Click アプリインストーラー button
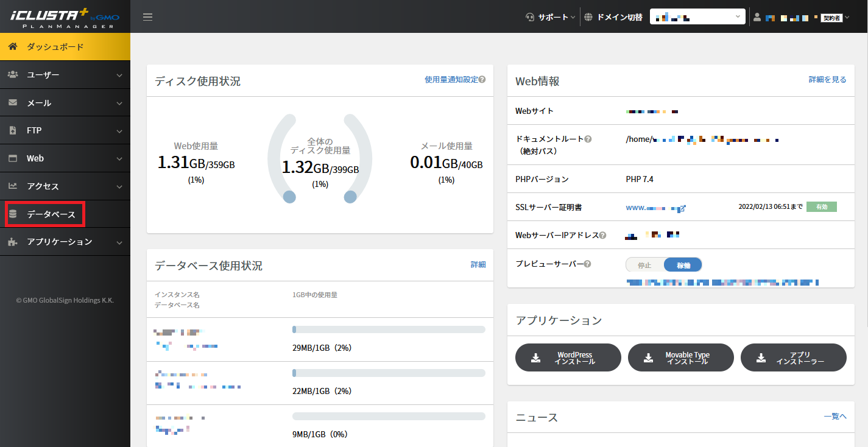 [794, 357]
